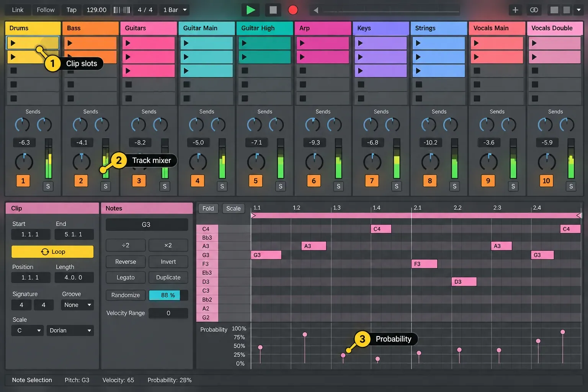Viewport: 588px width, 392px height.
Task: Click the plus icon in top bar
Action: pos(515,10)
